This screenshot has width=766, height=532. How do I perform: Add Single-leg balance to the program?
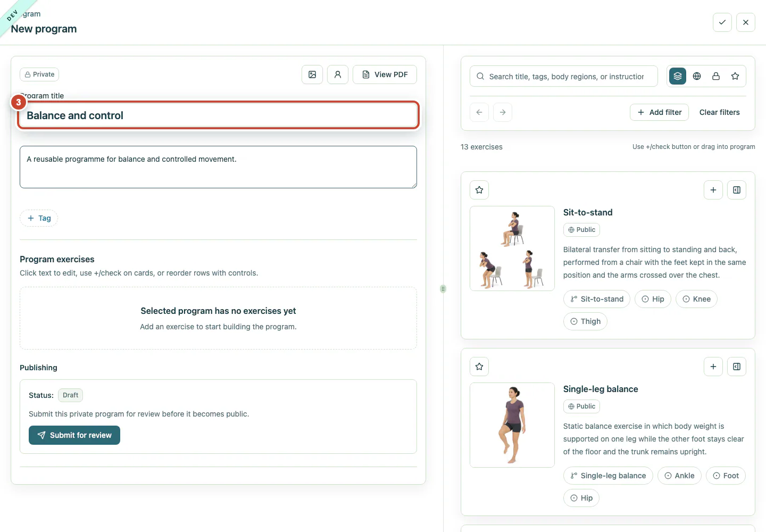pos(713,367)
